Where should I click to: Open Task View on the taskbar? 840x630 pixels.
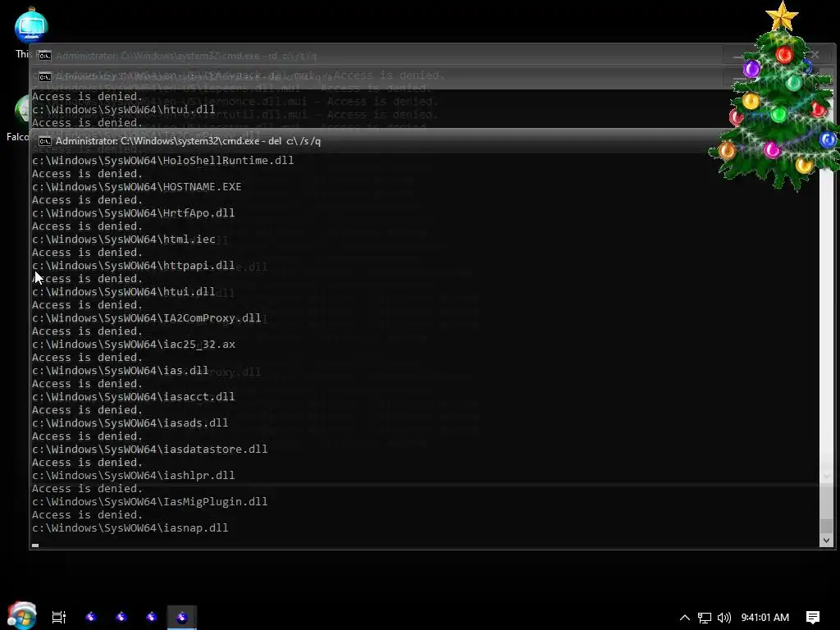pos(59,617)
